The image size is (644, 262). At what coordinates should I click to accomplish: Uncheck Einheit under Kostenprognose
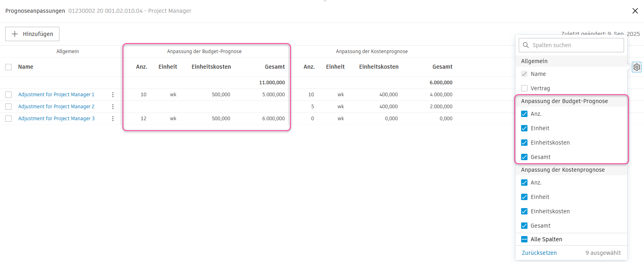(x=524, y=197)
